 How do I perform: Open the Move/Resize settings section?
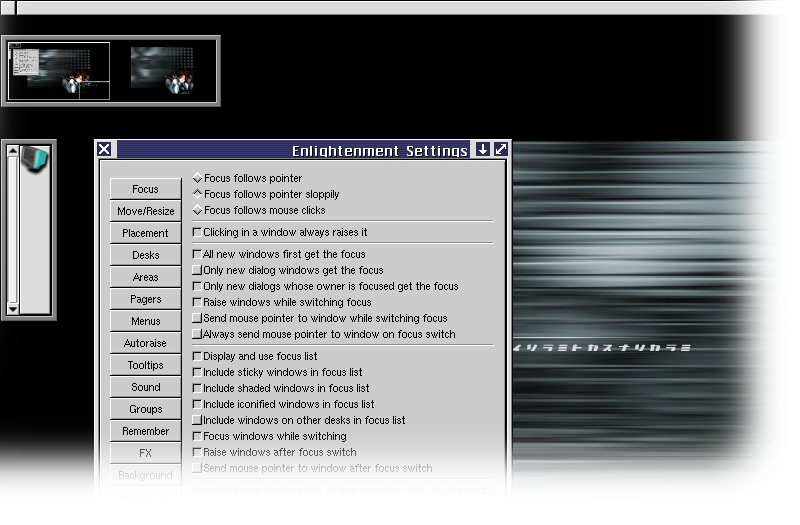(x=145, y=211)
